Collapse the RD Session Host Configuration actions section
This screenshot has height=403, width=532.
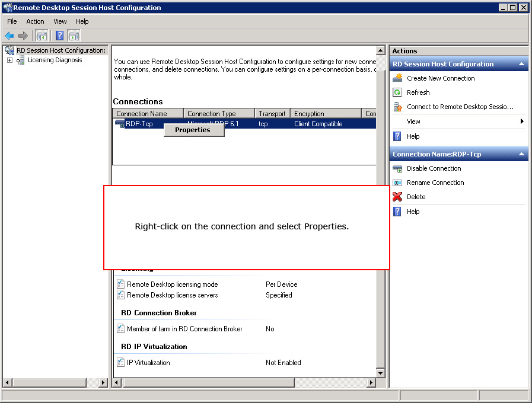(521, 64)
